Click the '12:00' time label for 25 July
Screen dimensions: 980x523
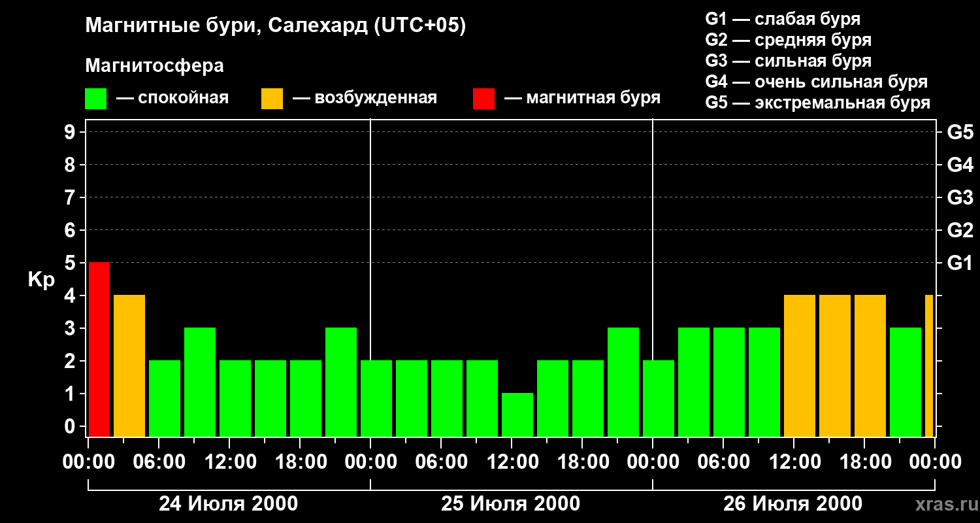click(512, 462)
